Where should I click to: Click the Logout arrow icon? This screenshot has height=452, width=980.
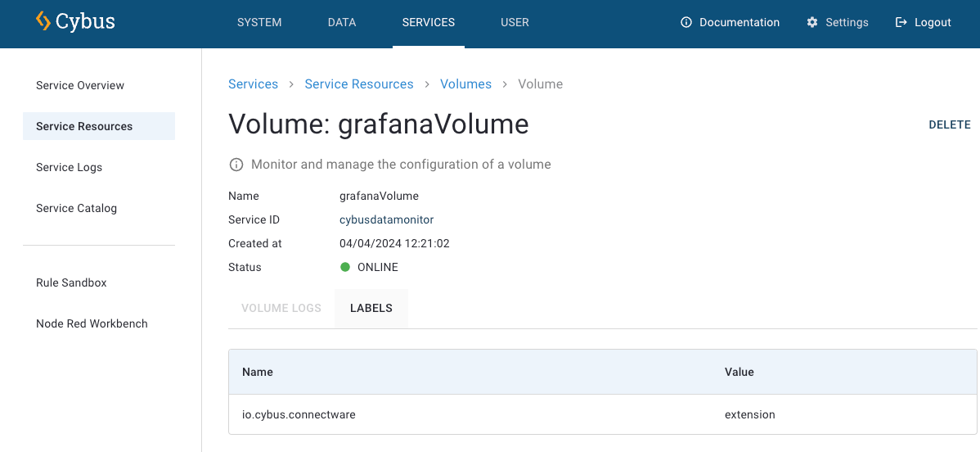(x=901, y=23)
